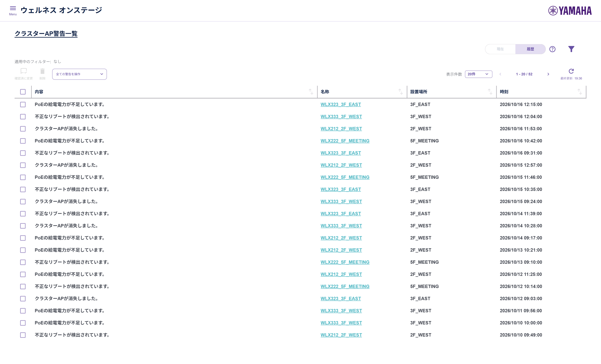
Task: Go to previous page arrow
Action: [500, 74]
